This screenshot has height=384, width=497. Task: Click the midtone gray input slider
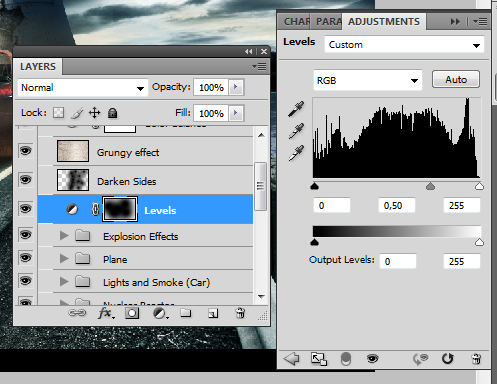[430, 186]
